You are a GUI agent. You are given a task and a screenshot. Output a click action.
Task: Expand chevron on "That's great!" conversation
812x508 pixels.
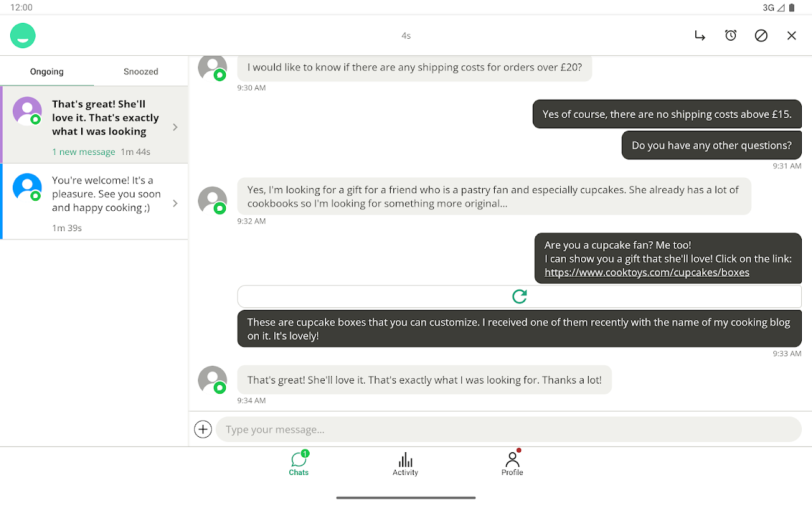(176, 127)
